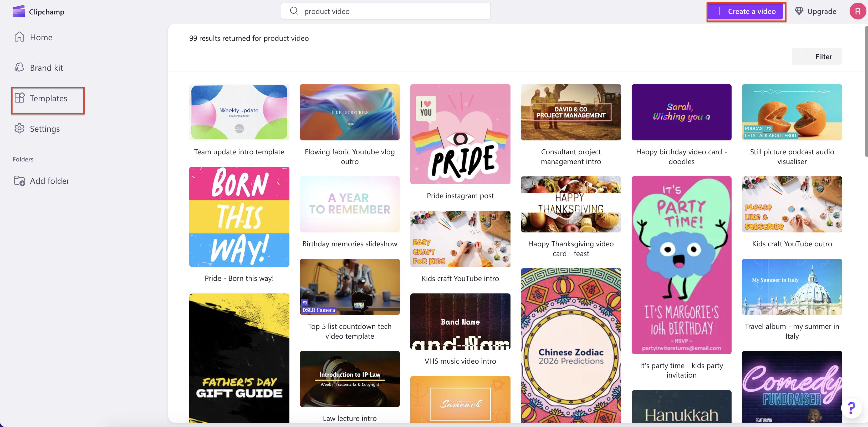Click the Create a video button
Image resolution: width=868 pixels, height=427 pixels.
click(x=746, y=11)
